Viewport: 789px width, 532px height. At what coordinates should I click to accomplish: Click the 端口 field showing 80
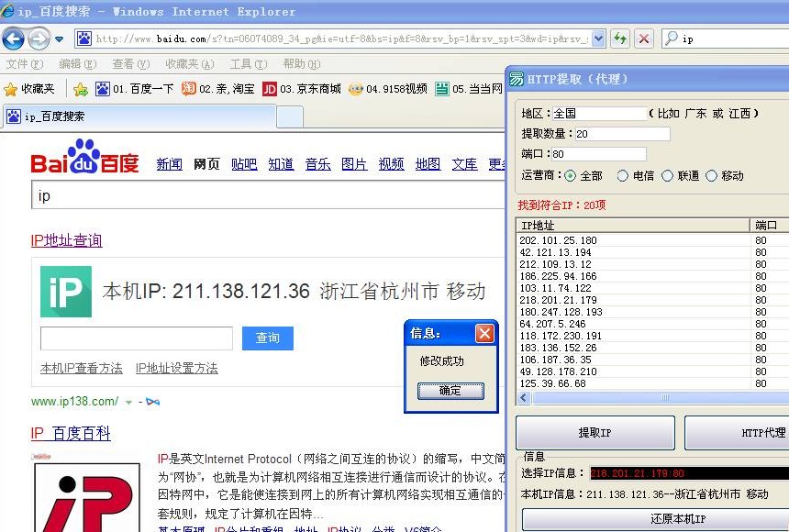tap(599, 153)
